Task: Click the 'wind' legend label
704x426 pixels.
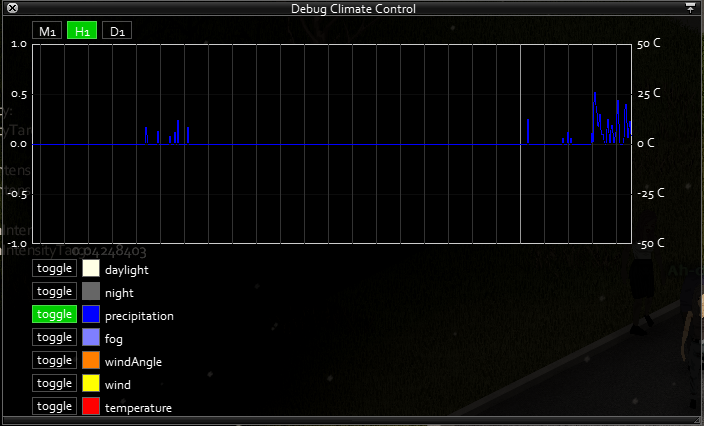Action: (118, 385)
